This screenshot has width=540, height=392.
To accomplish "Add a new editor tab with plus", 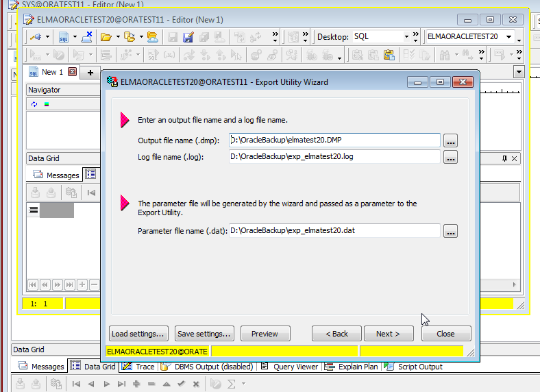I will [x=90, y=73].
